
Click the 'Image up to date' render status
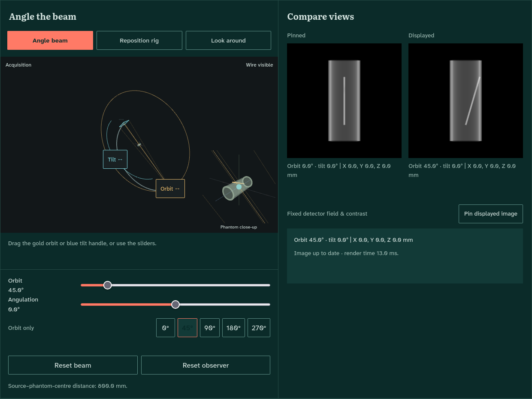point(346,253)
